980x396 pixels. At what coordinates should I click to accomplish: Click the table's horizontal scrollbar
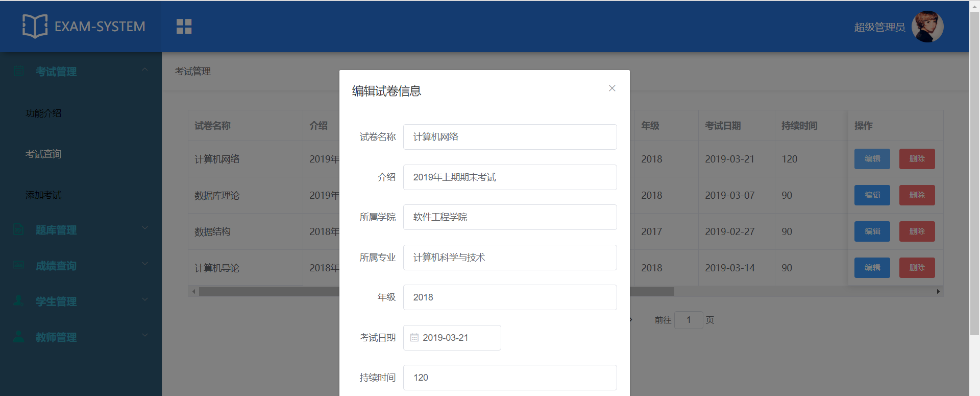coord(653,292)
